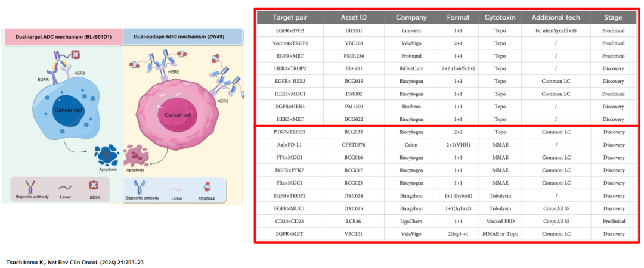The image size is (644, 268).
Task: Click the FRa×MUC1 target pair cell
Action: click(x=290, y=183)
